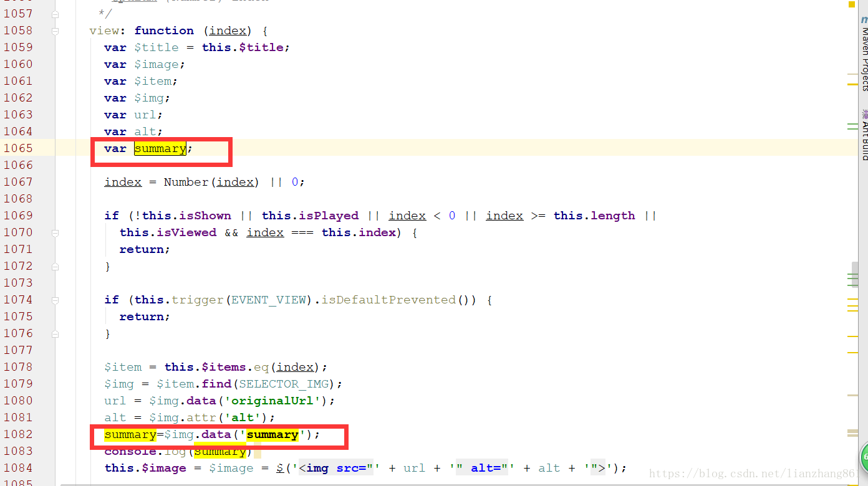Click the Ant Build ant icon

pyautogui.click(x=865, y=113)
